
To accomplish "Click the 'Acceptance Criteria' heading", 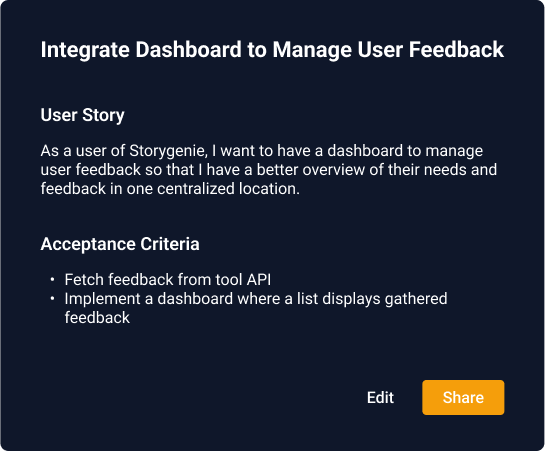I will coord(120,244).
